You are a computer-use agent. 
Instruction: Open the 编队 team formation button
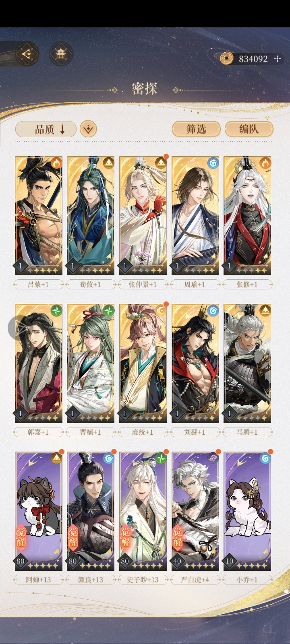pyautogui.click(x=249, y=129)
